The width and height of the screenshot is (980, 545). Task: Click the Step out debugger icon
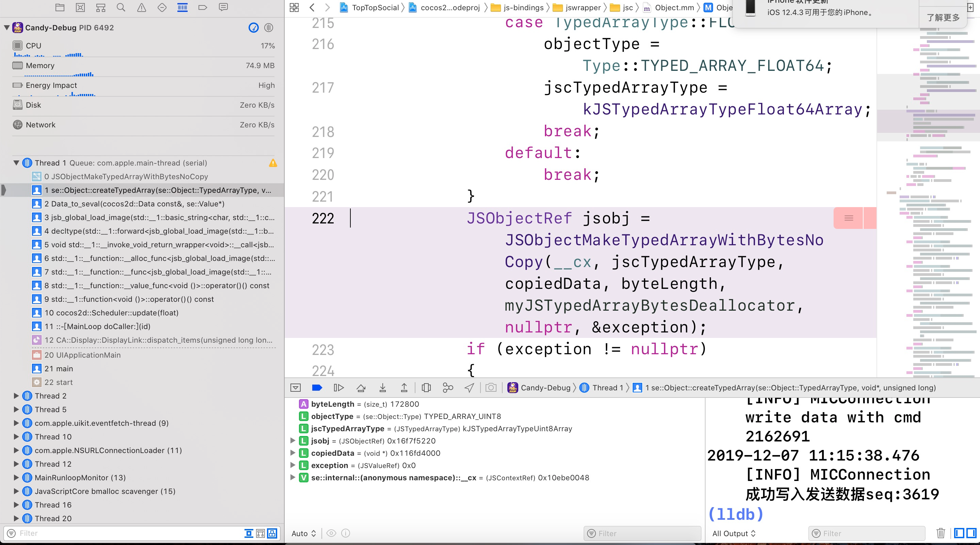(x=404, y=388)
